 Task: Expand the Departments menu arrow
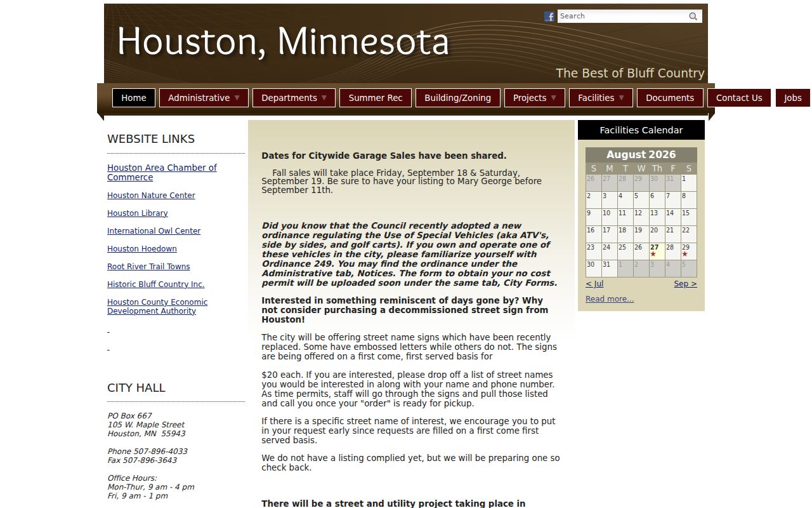tap(324, 98)
